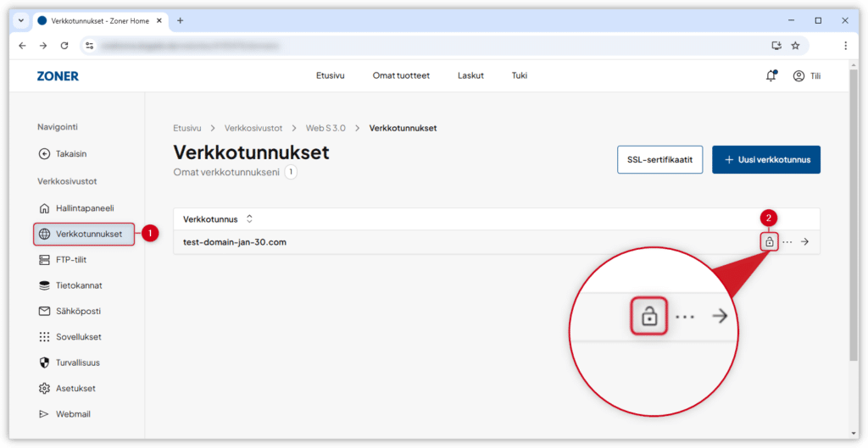The image size is (868, 448).
Task: Click the browser address bar
Action: [x=424, y=46]
